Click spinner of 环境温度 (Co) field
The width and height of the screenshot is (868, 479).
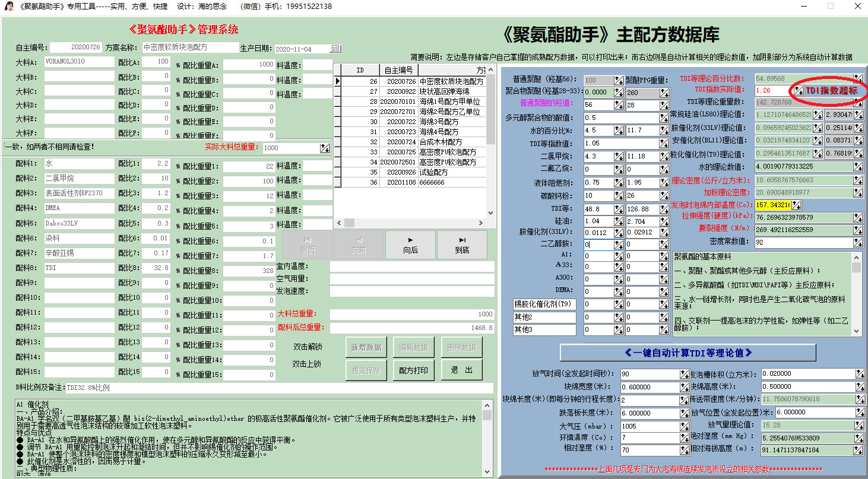685,438
